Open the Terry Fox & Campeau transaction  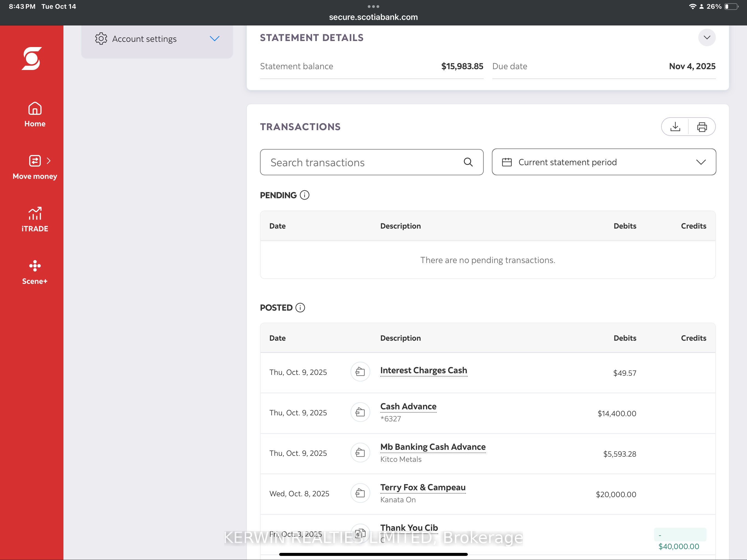pos(423,487)
